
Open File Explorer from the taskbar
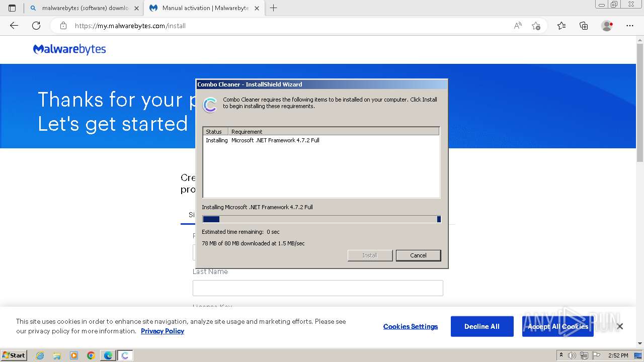coord(57,355)
